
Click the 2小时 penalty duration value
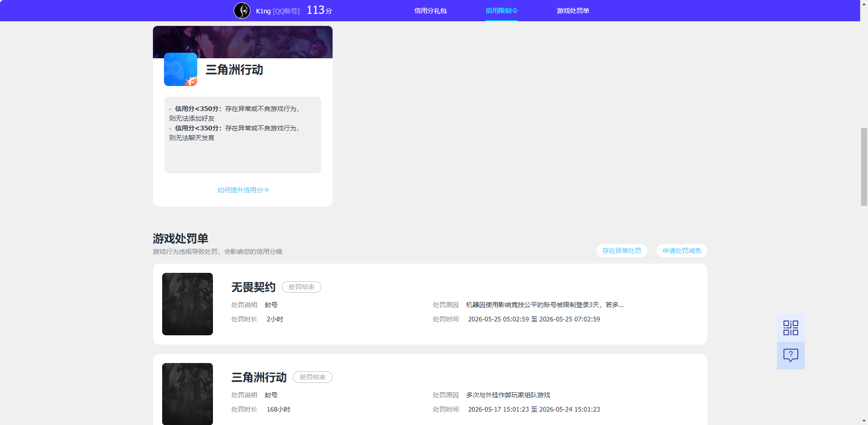click(x=275, y=319)
